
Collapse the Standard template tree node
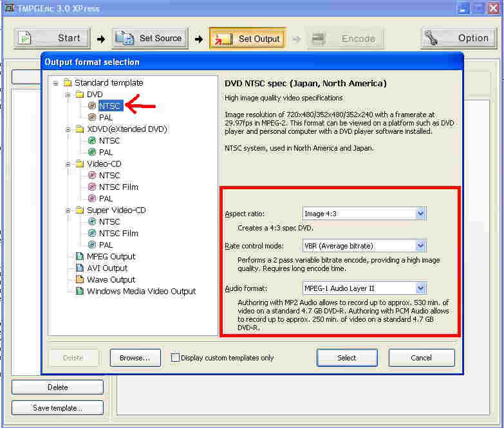(55, 83)
